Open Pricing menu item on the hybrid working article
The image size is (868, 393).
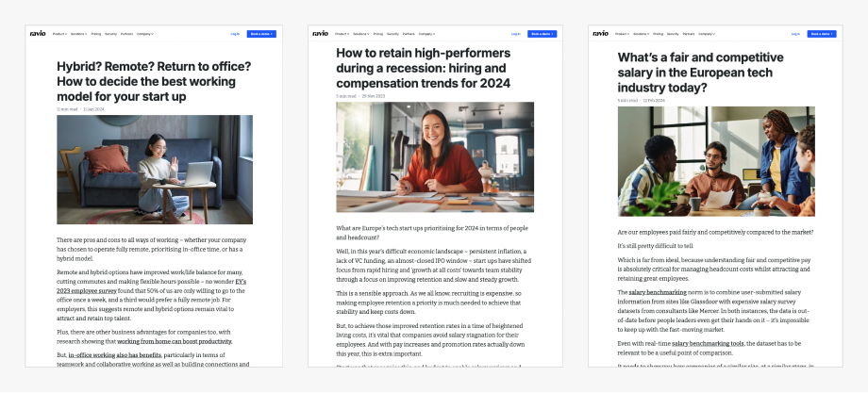(96, 34)
